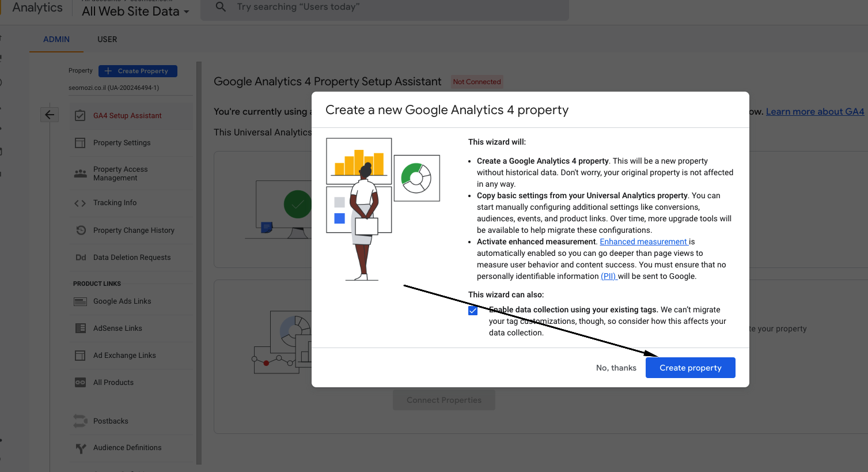
Task: Open the Enhanced measurement link
Action: coord(644,241)
